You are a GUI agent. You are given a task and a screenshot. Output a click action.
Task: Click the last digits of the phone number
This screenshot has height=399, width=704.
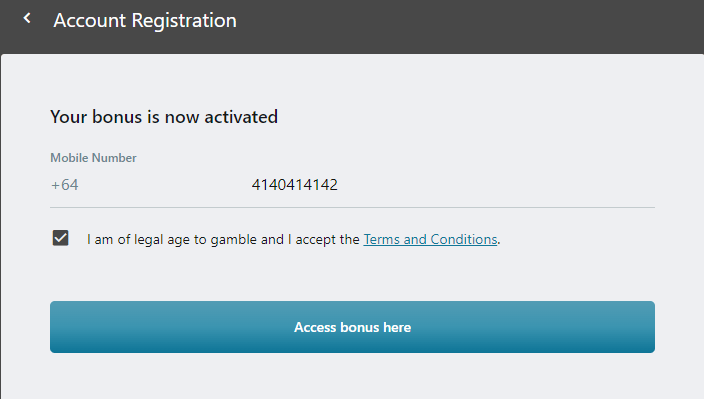(x=324, y=184)
